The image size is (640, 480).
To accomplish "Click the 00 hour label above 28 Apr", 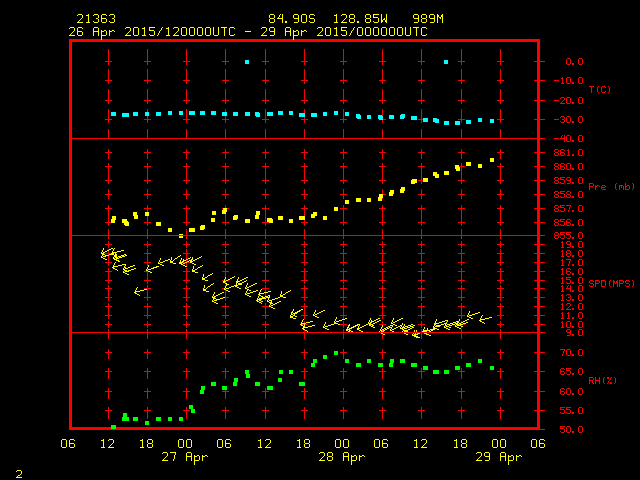I will point(342,444).
